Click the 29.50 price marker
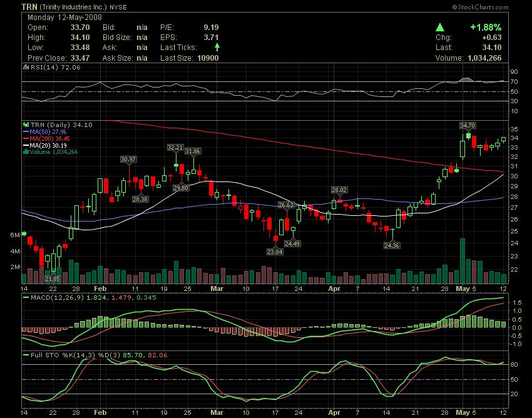532x418 pixels. point(180,188)
